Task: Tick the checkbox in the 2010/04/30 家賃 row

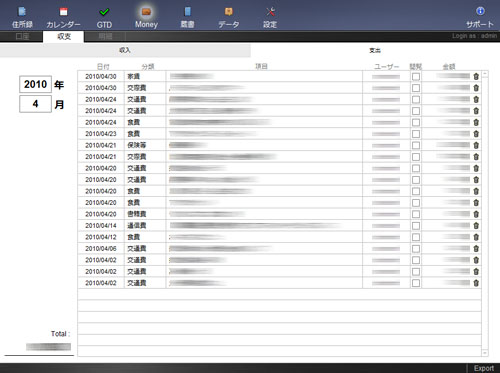Action: [416, 77]
